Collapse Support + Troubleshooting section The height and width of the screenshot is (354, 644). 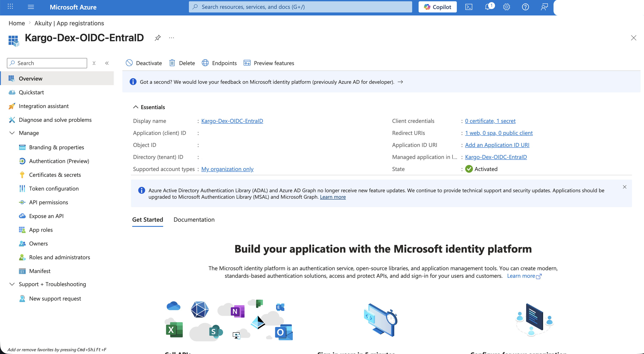coord(12,284)
